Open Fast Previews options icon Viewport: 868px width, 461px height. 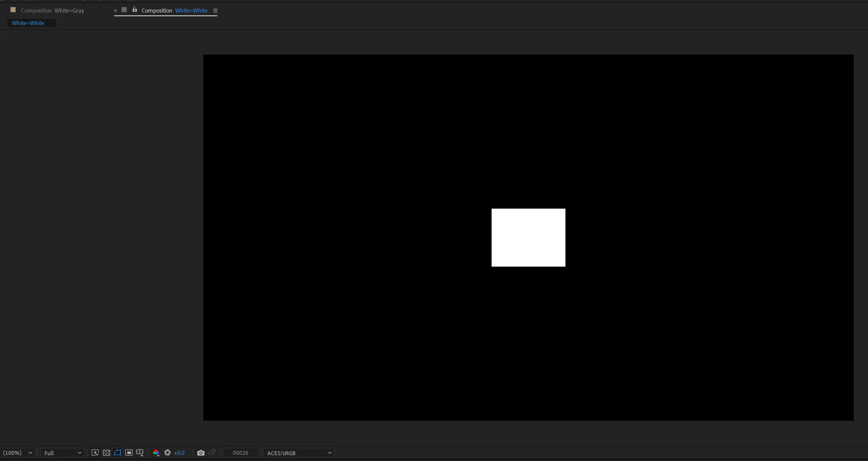click(x=95, y=453)
